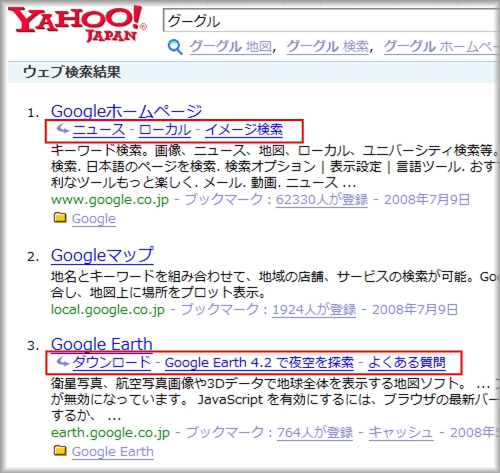Click the quick-link arrow icon before ダウンロード
This screenshot has width=500, height=473.
(x=62, y=361)
